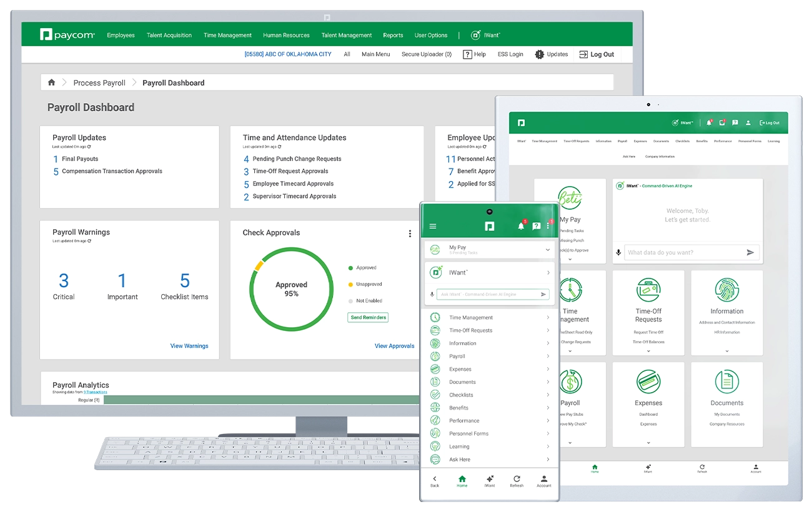Open the Time-Off Requests tile on tablet

click(648, 312)
